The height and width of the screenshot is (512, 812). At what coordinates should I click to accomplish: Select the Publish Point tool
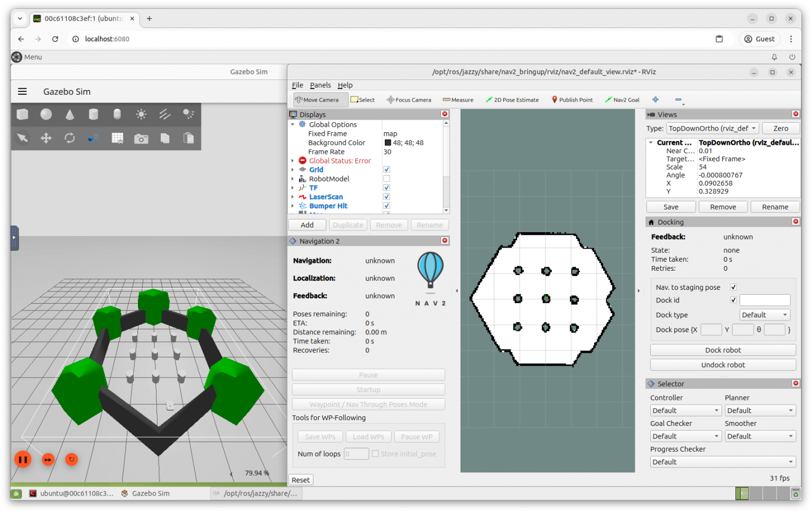click(572, 99)
